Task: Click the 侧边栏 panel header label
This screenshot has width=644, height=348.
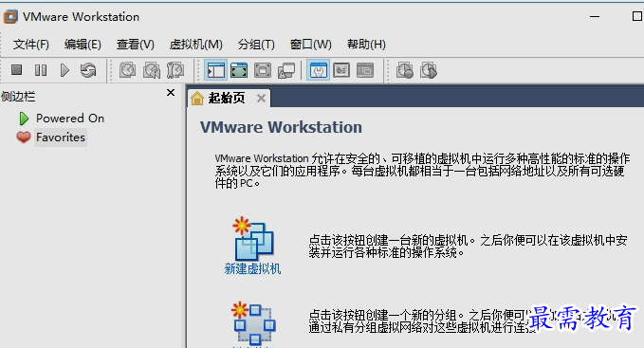Action: [18, 97]
